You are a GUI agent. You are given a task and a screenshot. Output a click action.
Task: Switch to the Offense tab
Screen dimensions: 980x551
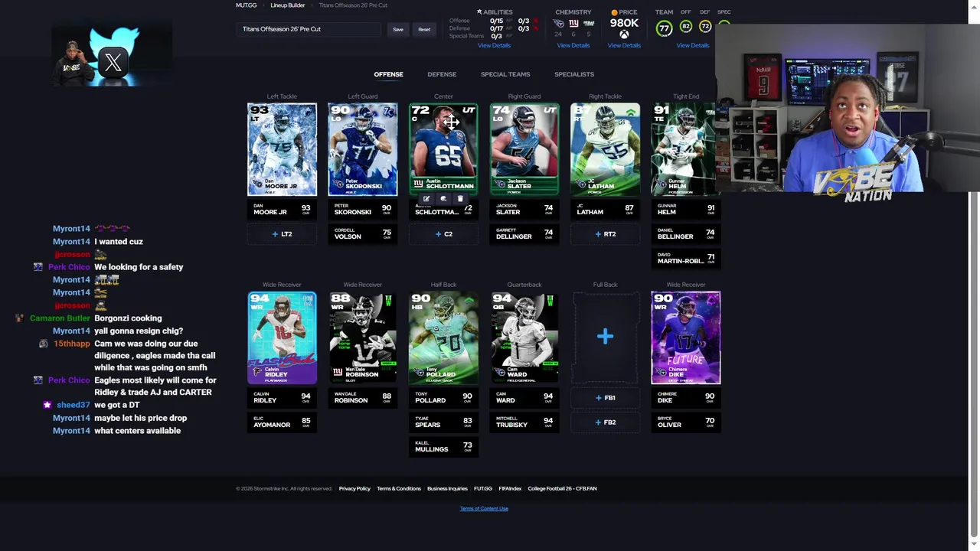pos(388,74)
